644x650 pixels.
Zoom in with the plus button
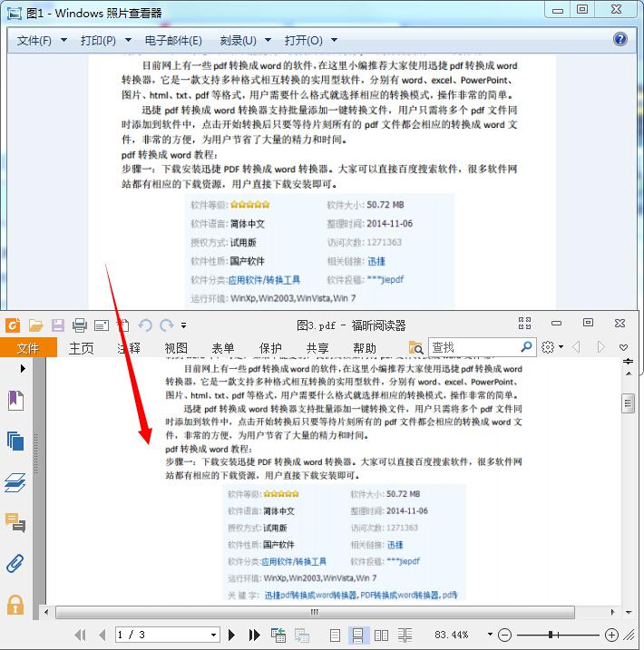point(611,635)
